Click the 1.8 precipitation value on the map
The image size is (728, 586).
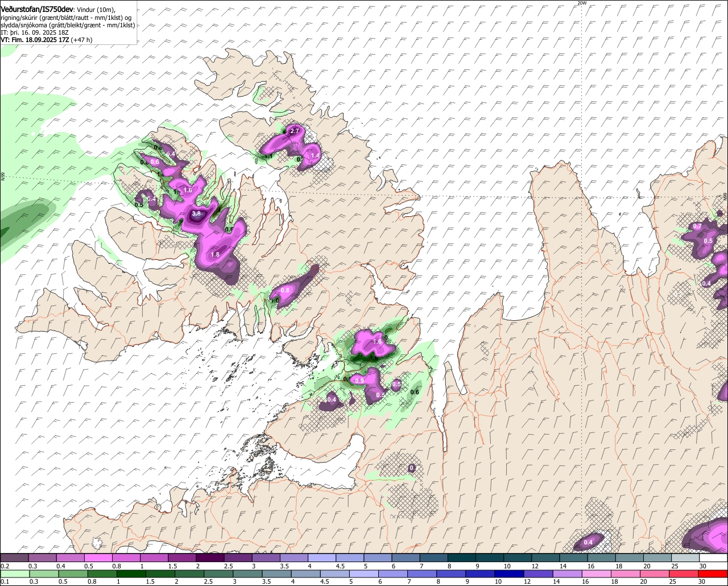coord(215,255)
